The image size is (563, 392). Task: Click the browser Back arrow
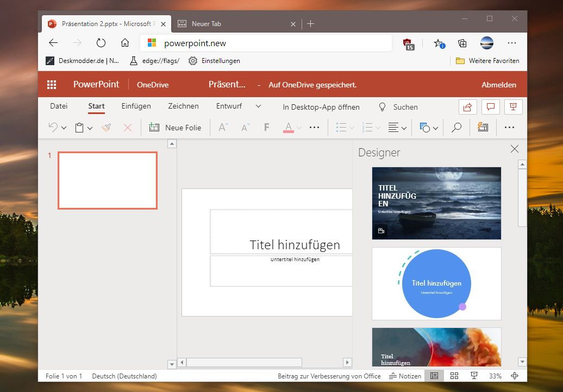click(53, 43)
